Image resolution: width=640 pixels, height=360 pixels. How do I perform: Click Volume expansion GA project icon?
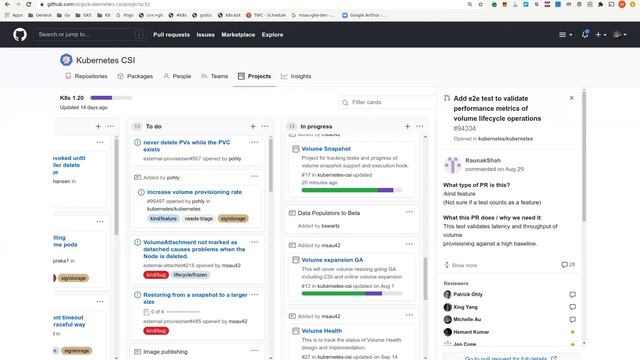(x=296, y=260)
